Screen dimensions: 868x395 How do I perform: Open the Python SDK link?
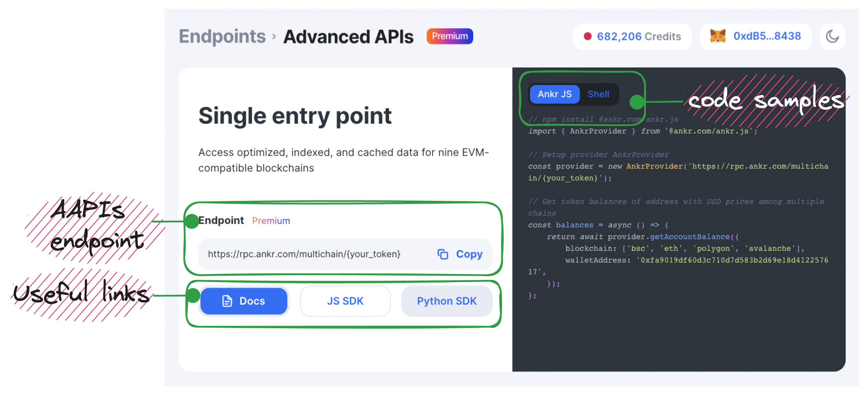pyautogui.click(x=446, y=301)
